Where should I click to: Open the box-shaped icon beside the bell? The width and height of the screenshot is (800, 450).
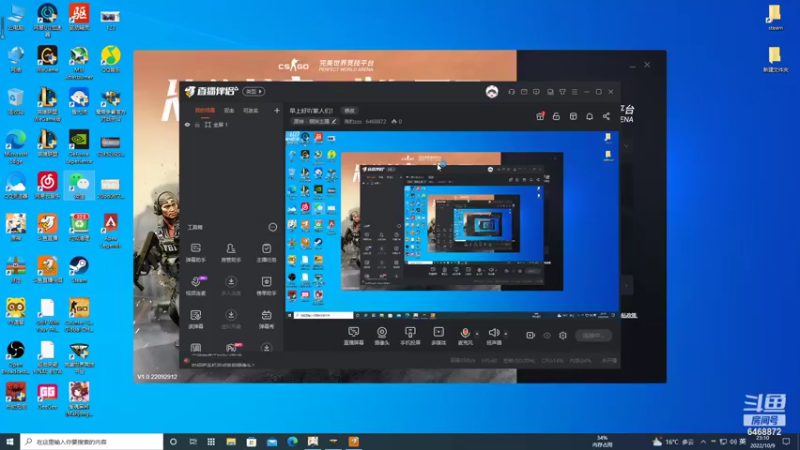[573, 116]
